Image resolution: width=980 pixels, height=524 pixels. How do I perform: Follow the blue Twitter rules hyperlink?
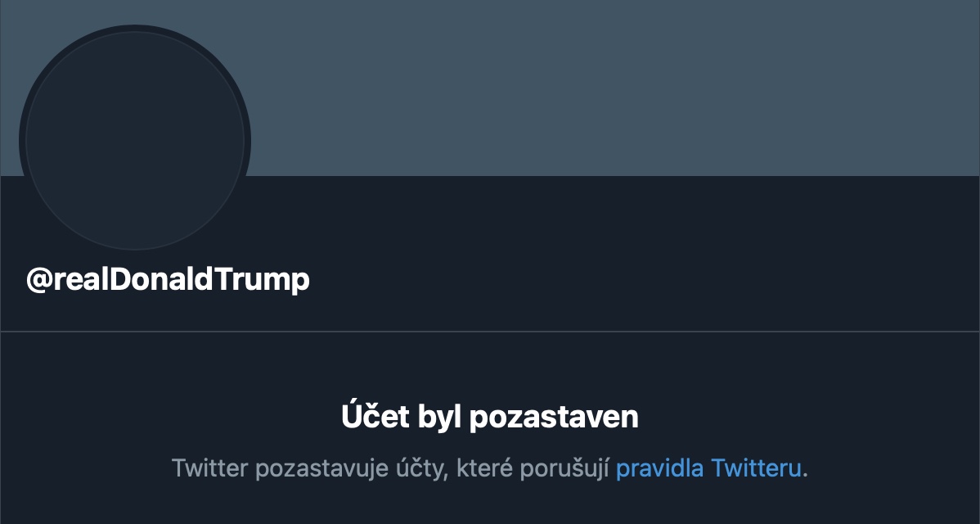[x=710, y=468]
